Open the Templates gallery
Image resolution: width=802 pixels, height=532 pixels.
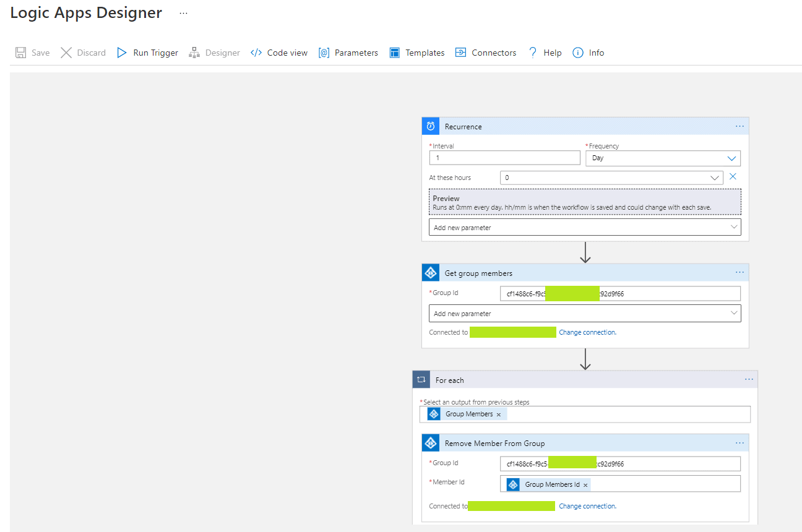coord(416,53)
